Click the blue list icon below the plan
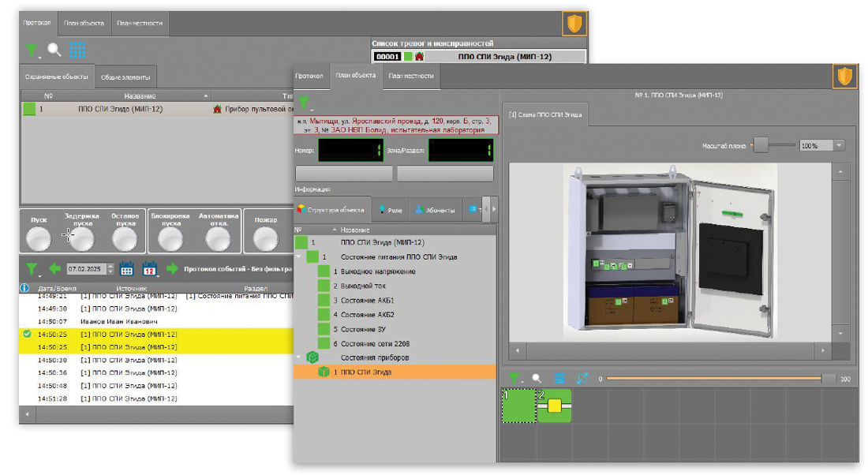Image resolution: width=868 pixels, height=475 pixels. click(x=559, y=379)
